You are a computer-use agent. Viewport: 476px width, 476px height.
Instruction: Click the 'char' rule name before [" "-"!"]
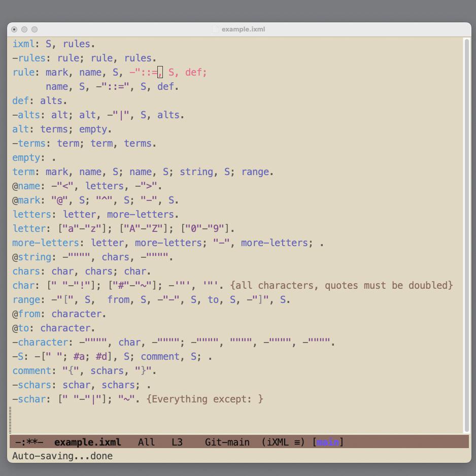(23, 285)
